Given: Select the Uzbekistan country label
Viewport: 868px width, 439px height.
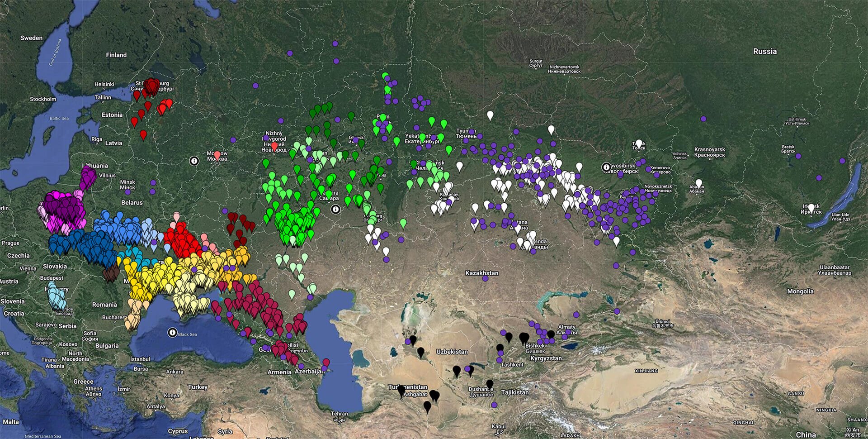Looking at the screenshot, I should tap(452, 352).
